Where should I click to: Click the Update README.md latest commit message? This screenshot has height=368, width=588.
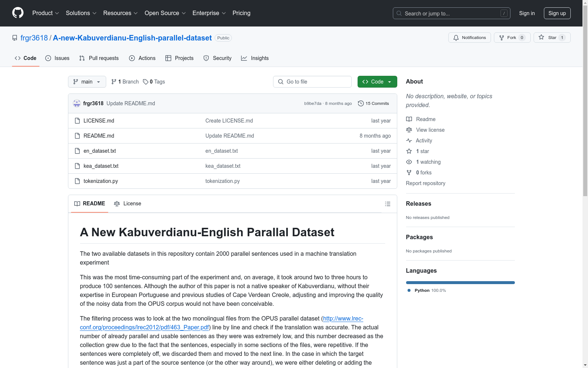(131, 103)
